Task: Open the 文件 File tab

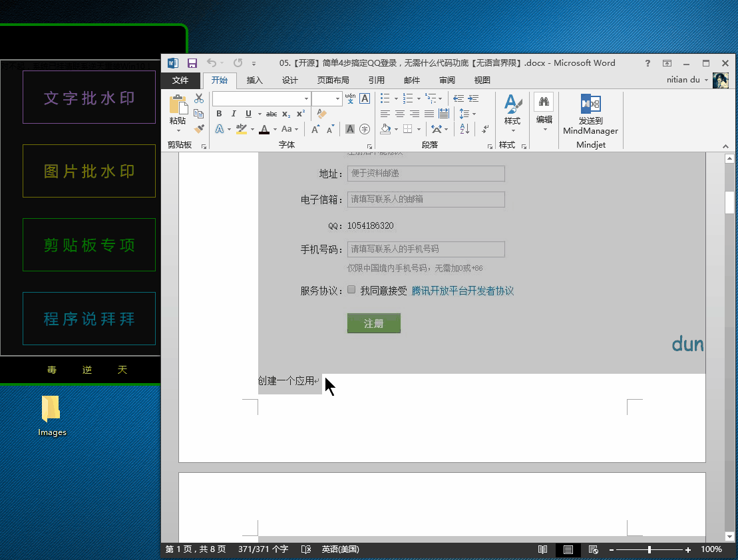Action: (x=180, y=80)
